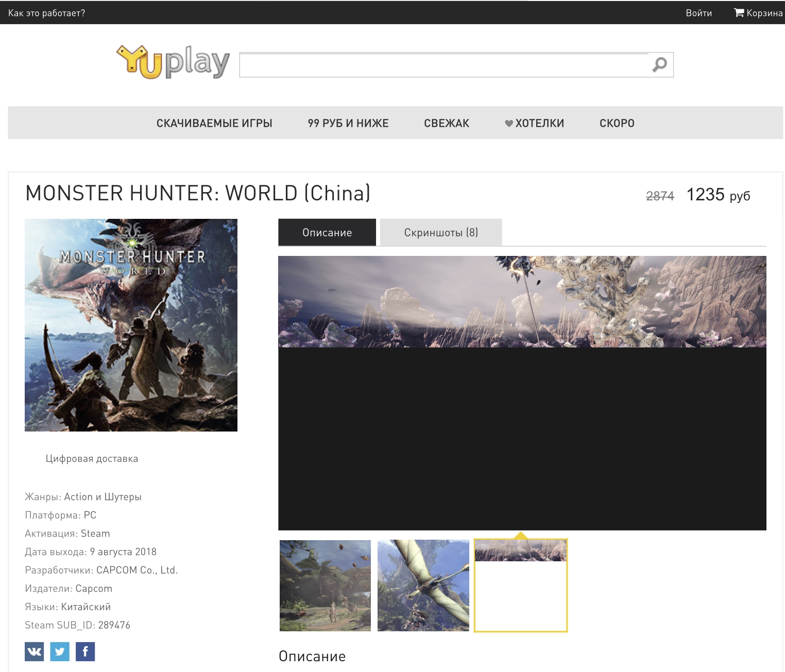Click the Monster Hunter World cover image
Viewport: 785px width, 672px height.
pos(131,324)
